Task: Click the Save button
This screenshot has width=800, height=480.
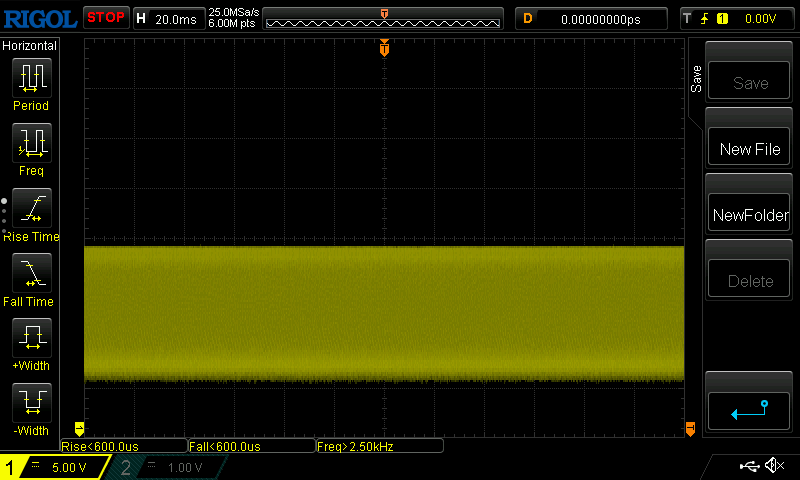Action: click(749, 81)
